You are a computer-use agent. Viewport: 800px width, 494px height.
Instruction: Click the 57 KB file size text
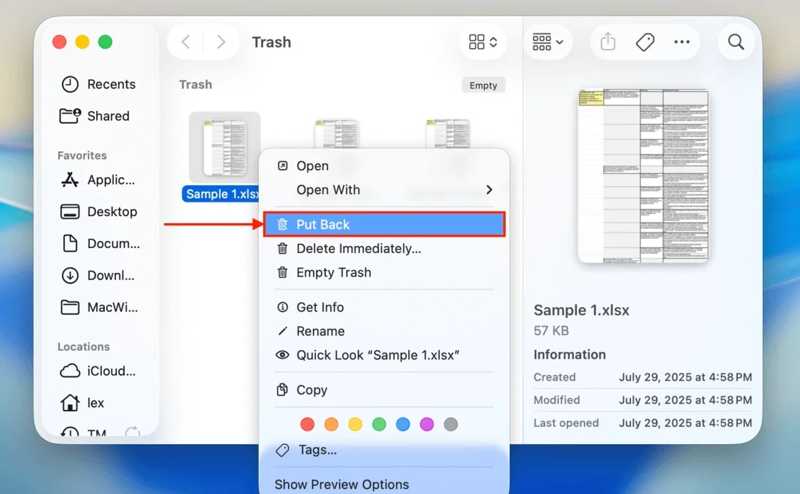(x=551, y=331)
